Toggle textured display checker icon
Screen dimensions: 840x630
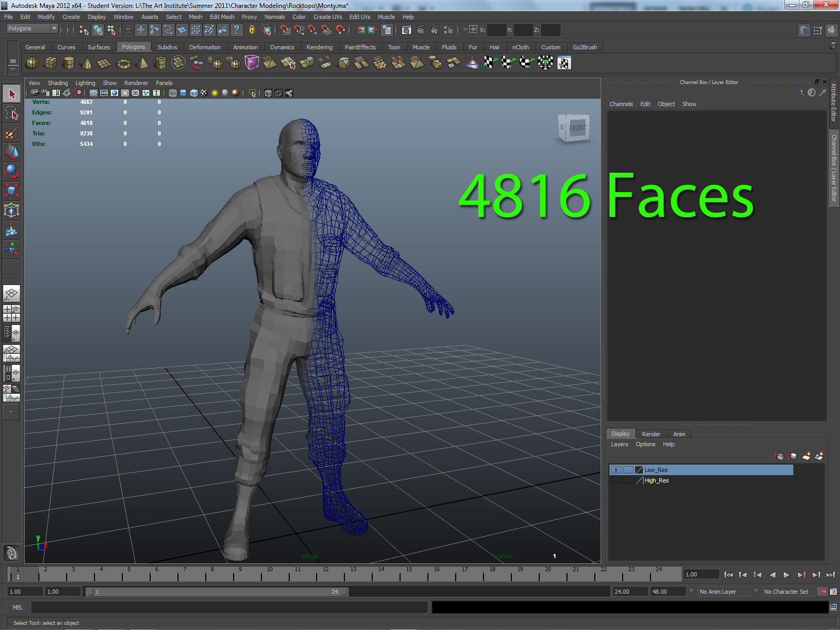pos(204,93)
